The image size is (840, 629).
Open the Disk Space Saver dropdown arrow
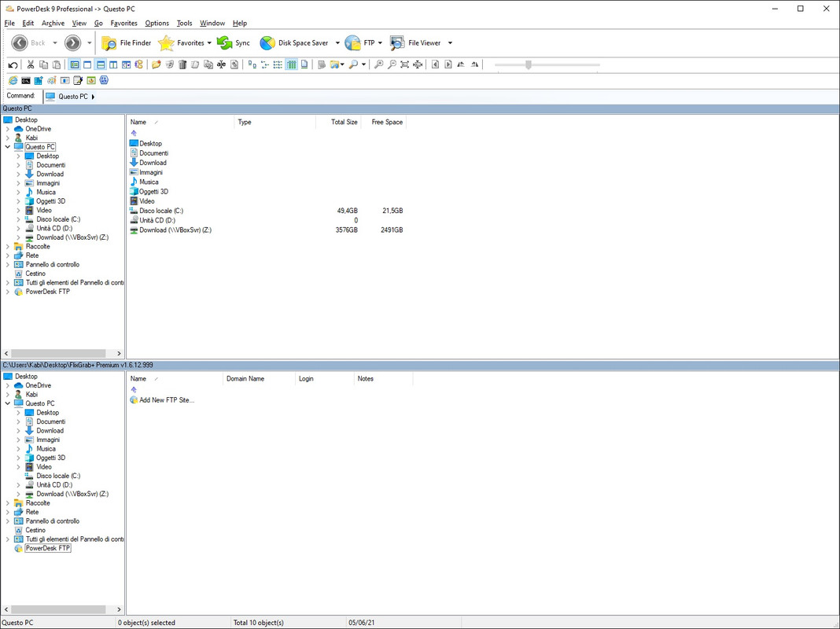(337, 42)
